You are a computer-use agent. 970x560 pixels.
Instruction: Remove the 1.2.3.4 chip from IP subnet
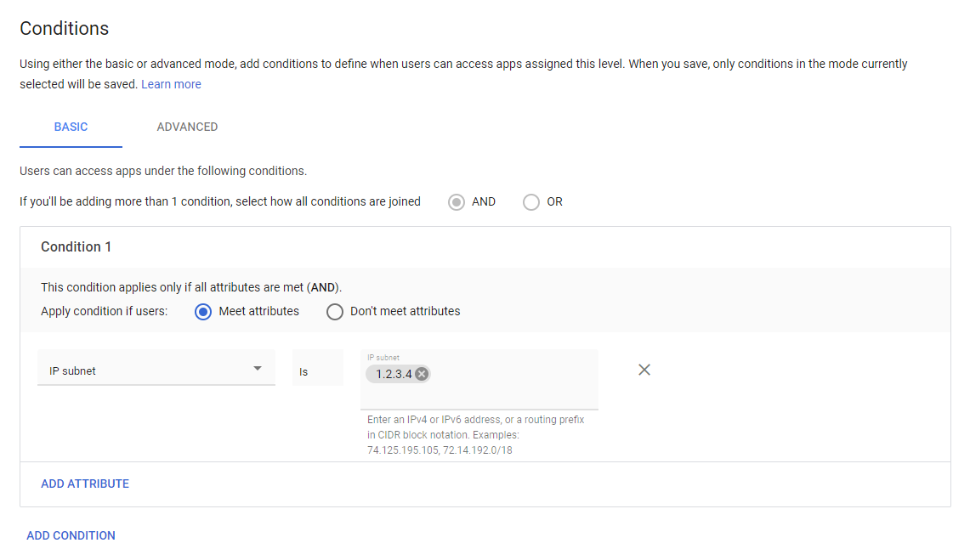[422, 374]
